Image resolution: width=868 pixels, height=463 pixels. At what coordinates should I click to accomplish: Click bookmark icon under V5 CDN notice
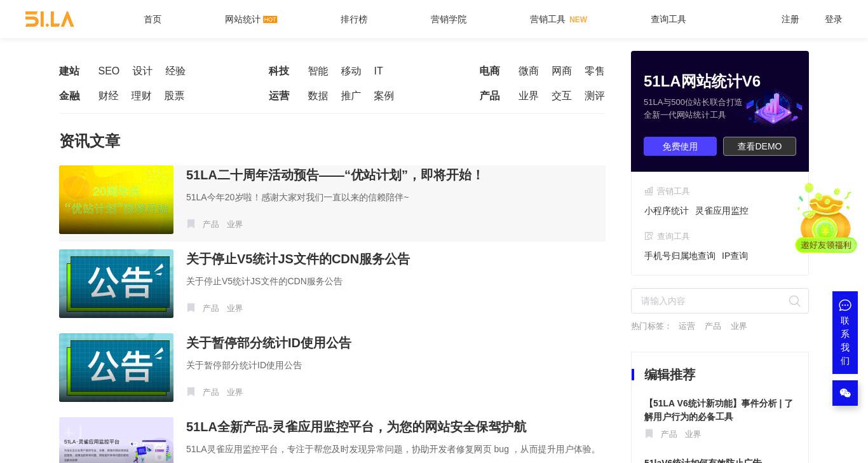191,308
